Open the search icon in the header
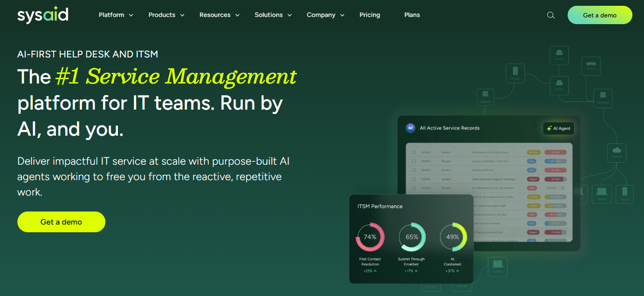This screenshot has height=296, width=644. (x=551, y=15)
